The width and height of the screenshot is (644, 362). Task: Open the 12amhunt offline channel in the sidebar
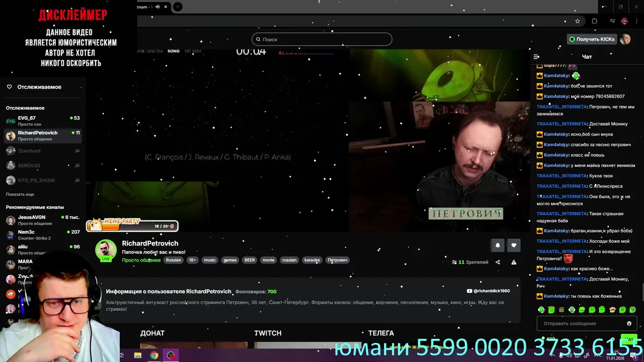coord(43,151)
